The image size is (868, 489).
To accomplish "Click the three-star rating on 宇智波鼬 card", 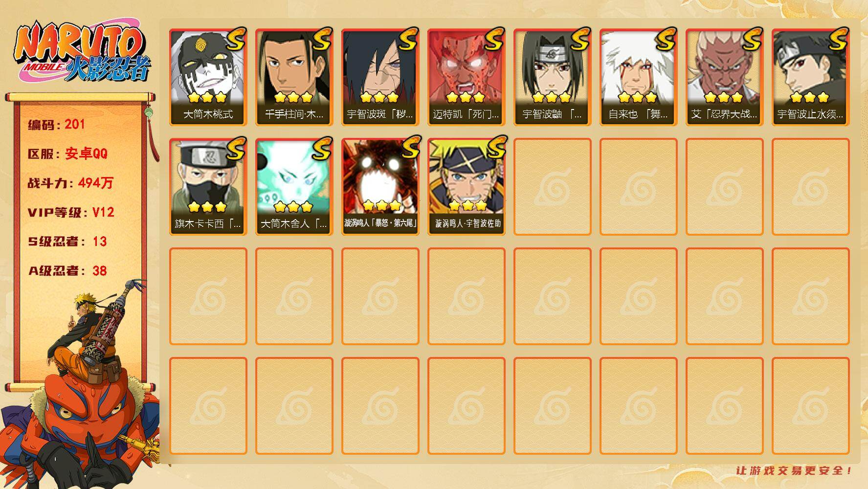I will click(x=552, y=97).
